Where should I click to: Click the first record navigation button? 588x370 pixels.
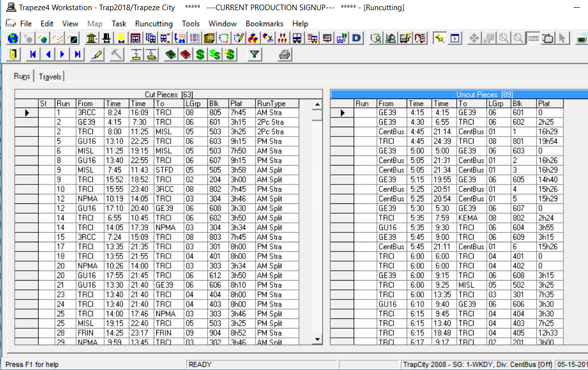[x=33, y=54]
